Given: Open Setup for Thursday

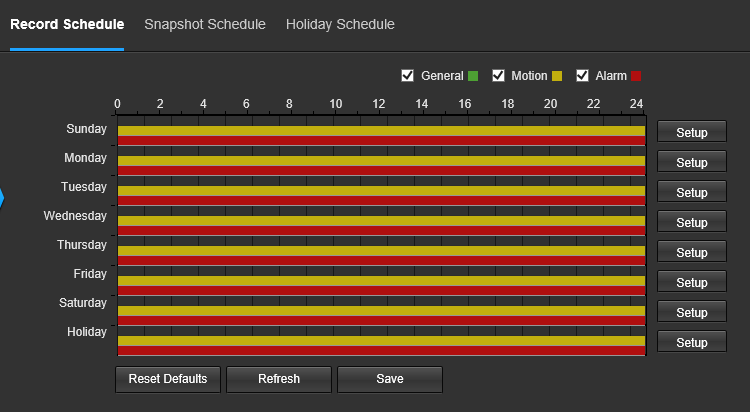Looking at the screenshot, I should (692, 252).
